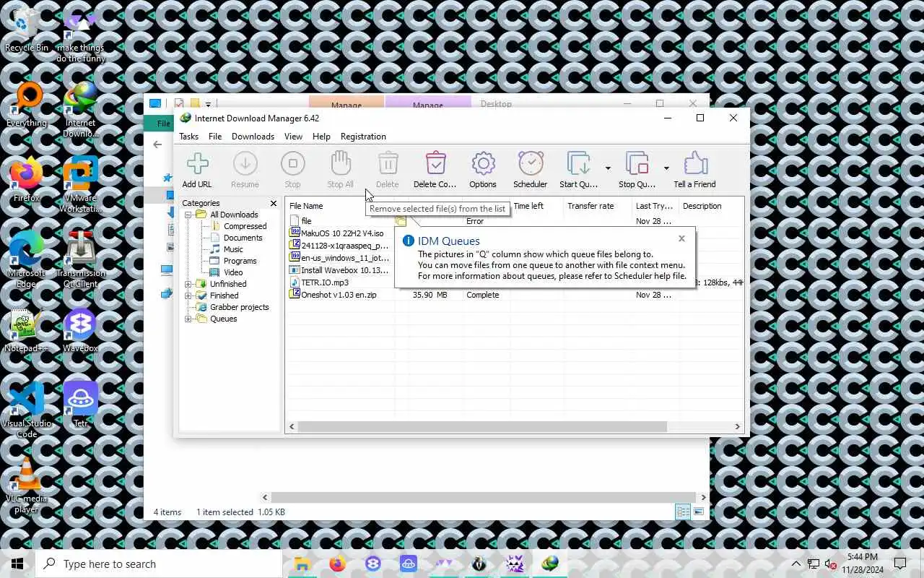Expand the Unfinished category node

coord(188,284)
